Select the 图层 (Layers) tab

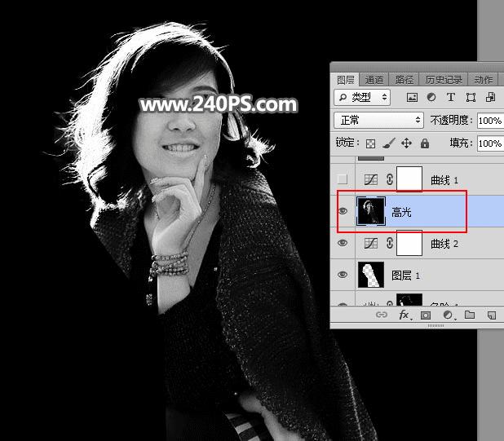click(x=346, y=80)
